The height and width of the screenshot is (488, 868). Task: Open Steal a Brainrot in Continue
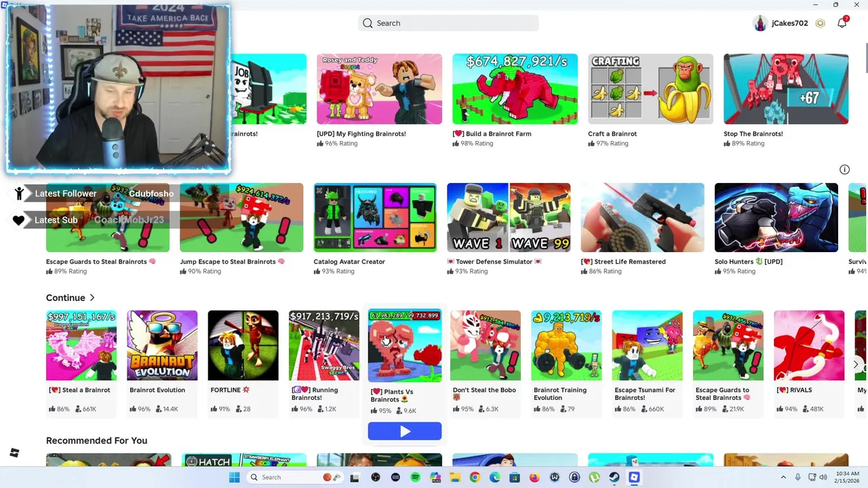tap(81, 346)
